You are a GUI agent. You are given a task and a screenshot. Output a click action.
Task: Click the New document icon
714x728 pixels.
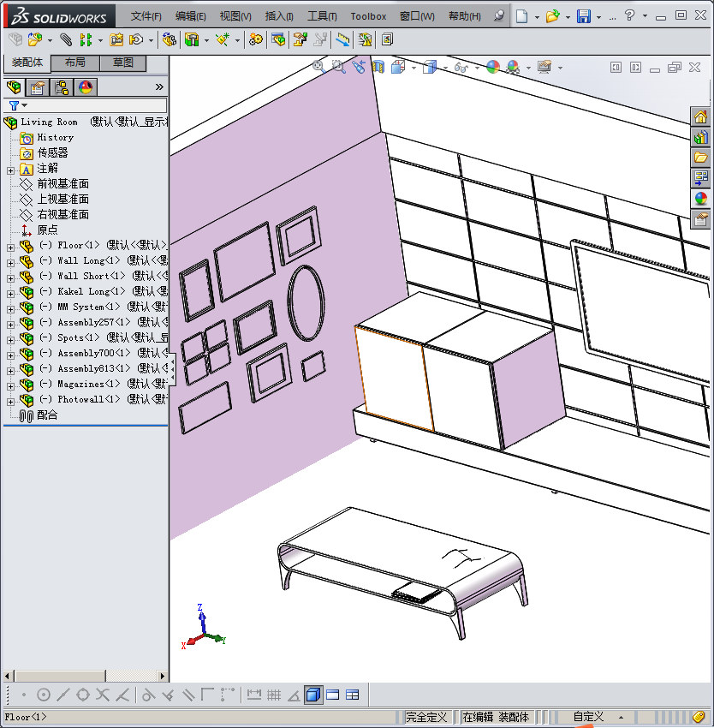click(x=522, y=16)
